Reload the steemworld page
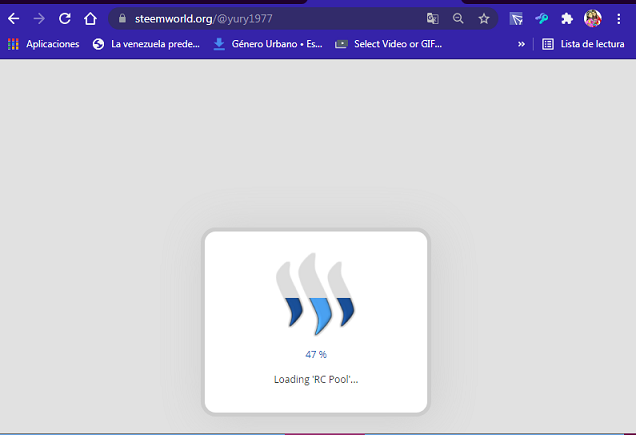 pyautogui.click(x=64, y=19)
